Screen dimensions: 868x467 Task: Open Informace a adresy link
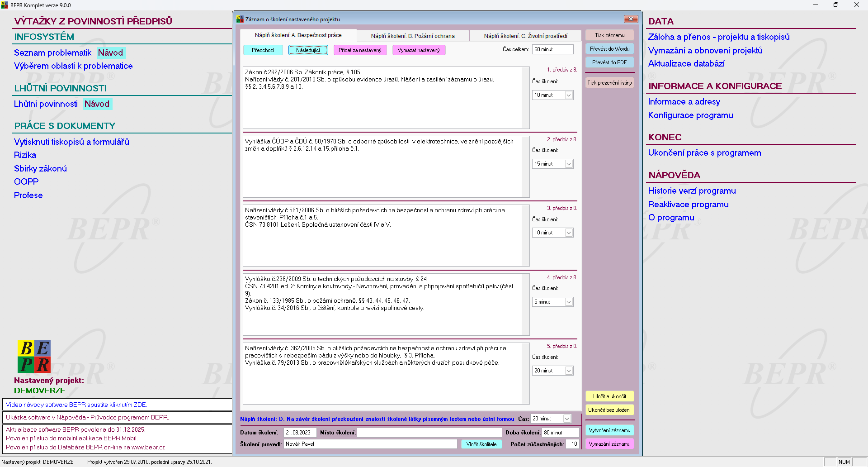click(684, 102)
